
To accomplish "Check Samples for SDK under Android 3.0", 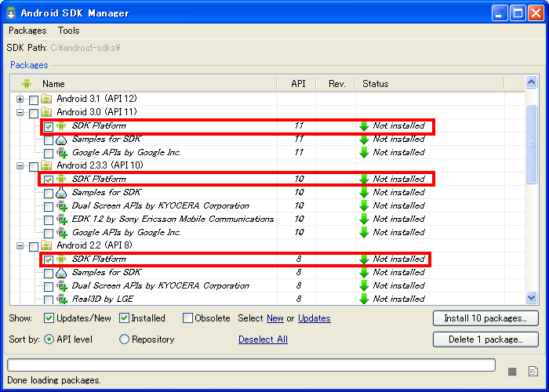I will click(x=49, y=140).
